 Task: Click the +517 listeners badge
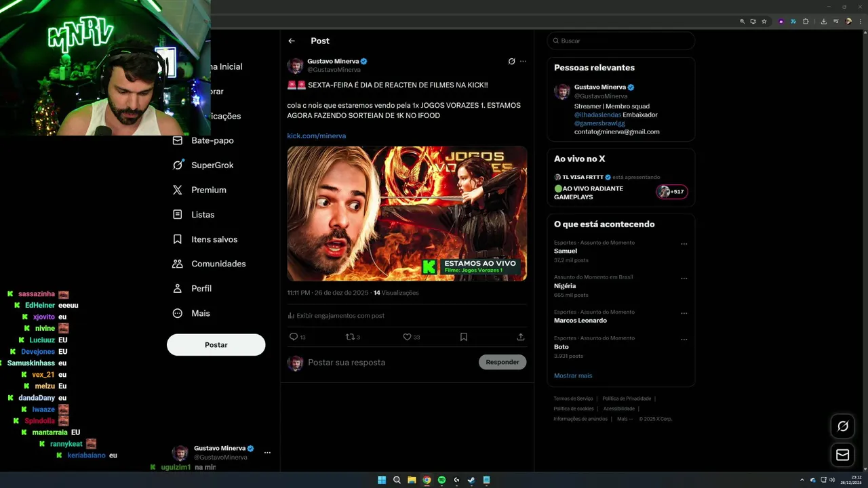click(672, 192)
